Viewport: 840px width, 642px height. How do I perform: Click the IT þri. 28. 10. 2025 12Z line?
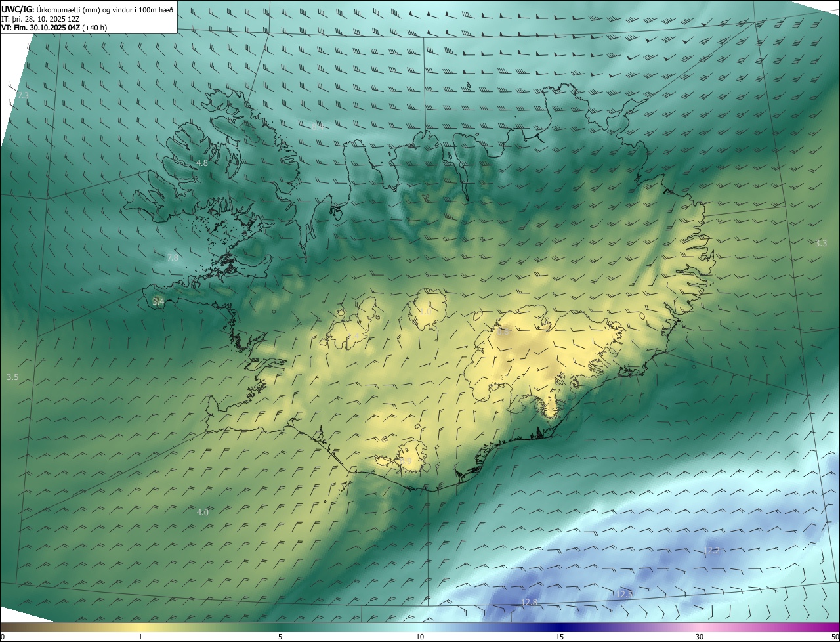pyautogui.click(x=40, y=19)
